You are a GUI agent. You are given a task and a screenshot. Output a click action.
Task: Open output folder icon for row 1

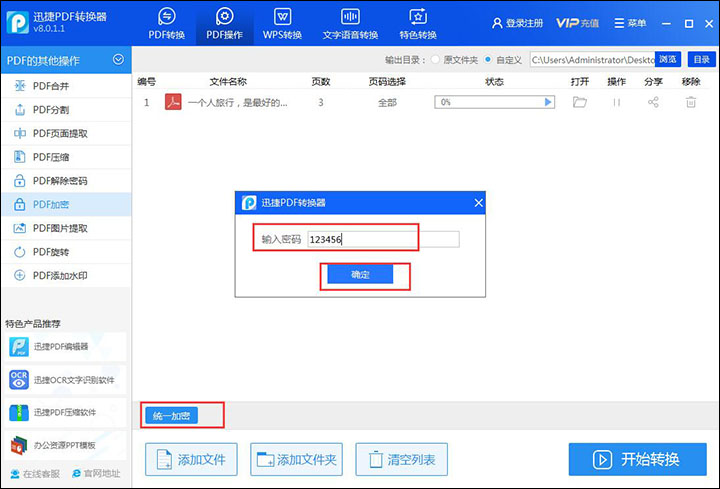click(579, 102)
